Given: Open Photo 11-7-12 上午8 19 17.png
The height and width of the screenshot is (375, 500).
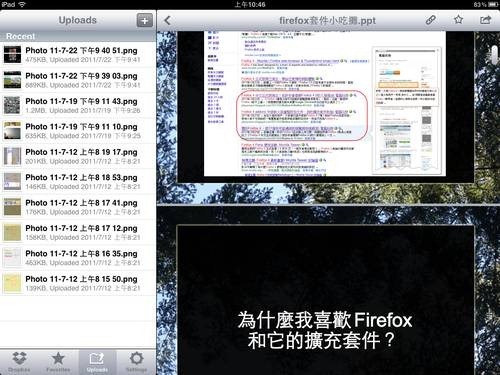Looking at the screenshot, I should [x=78, y=156].
